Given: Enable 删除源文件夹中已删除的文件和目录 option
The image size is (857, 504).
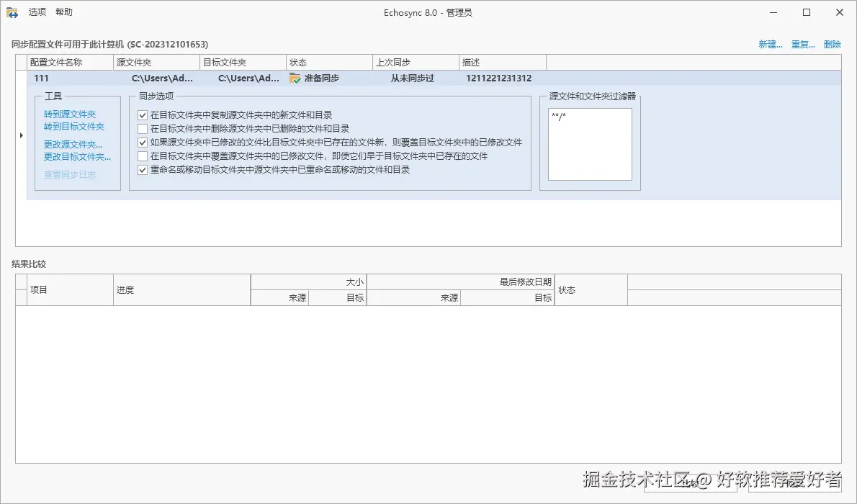Looking at the screenshot, I should [143, 129].
